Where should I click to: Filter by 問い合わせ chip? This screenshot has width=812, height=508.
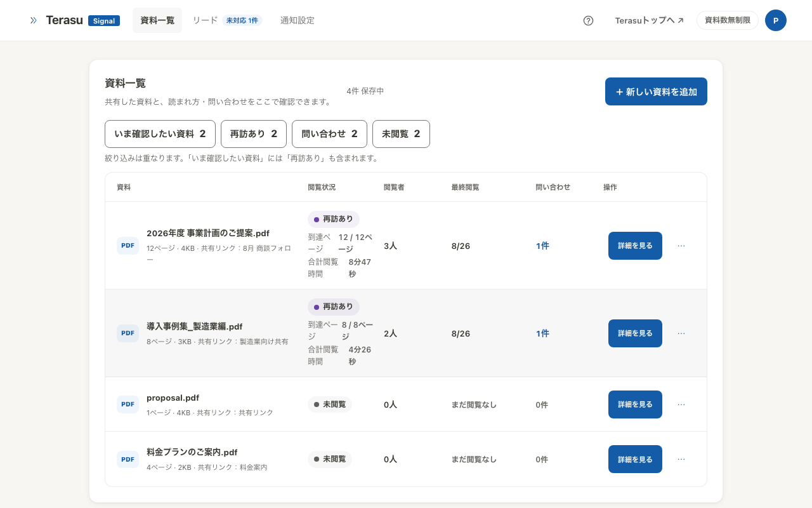click(329, 134)
